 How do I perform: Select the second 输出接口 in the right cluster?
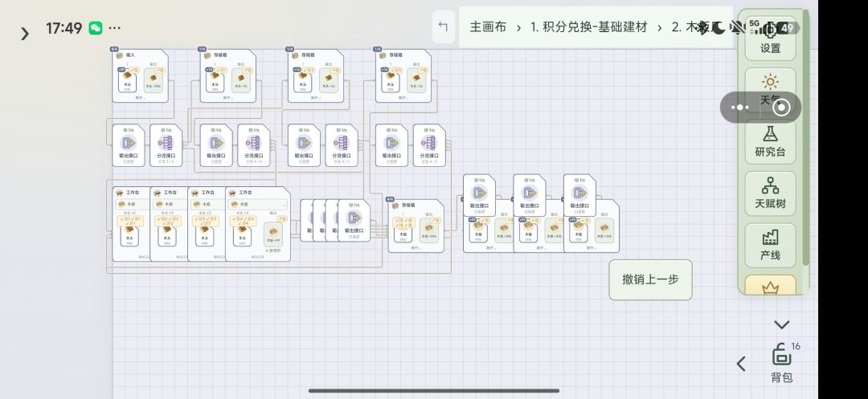pos(529,195)
